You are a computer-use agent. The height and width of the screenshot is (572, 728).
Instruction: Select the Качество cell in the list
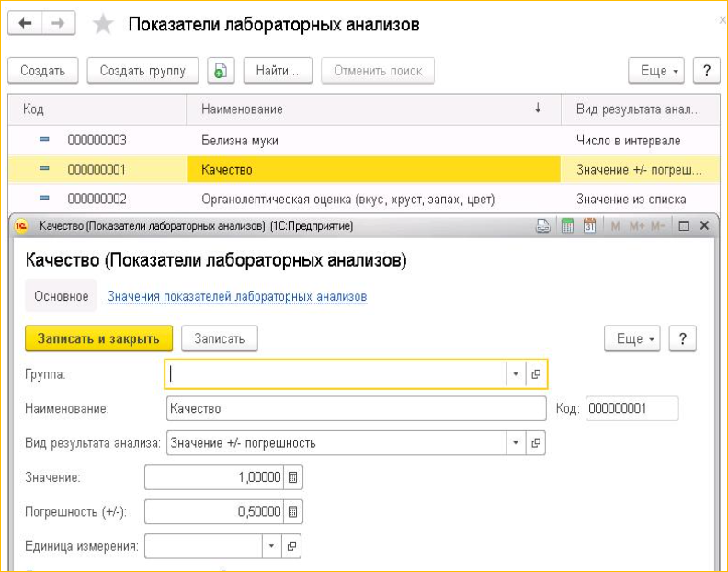tap(374, 169)
